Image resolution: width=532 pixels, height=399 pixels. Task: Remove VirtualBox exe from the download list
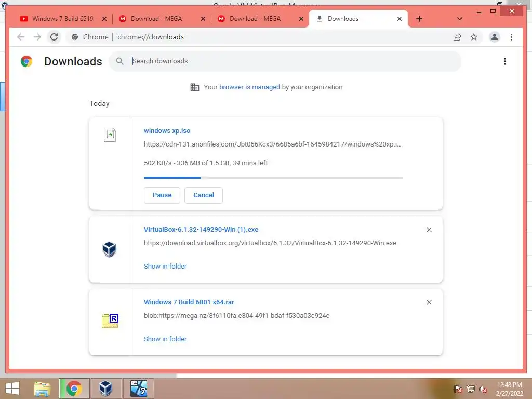[x=429, y=230]
